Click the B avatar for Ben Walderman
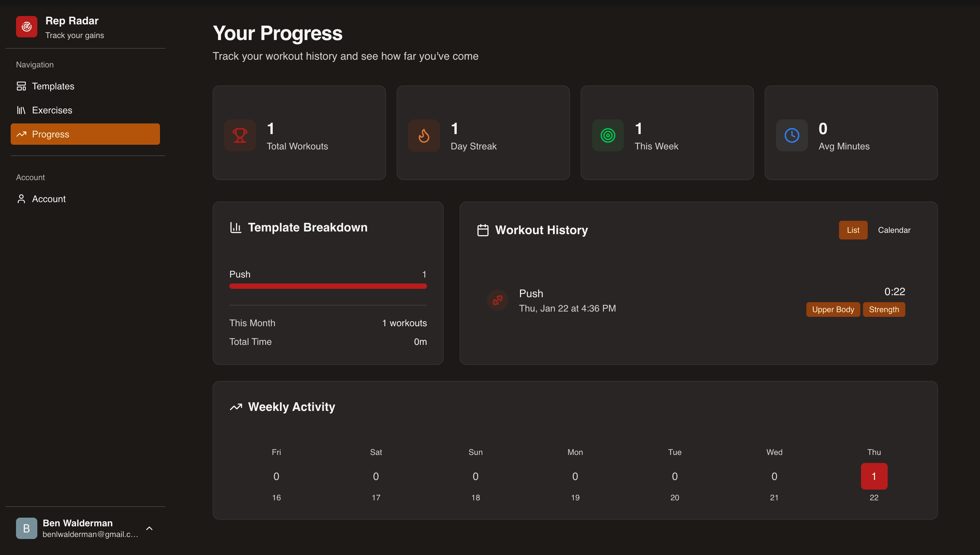The height and width of the screenshot is (555, 980). [27, 528]
